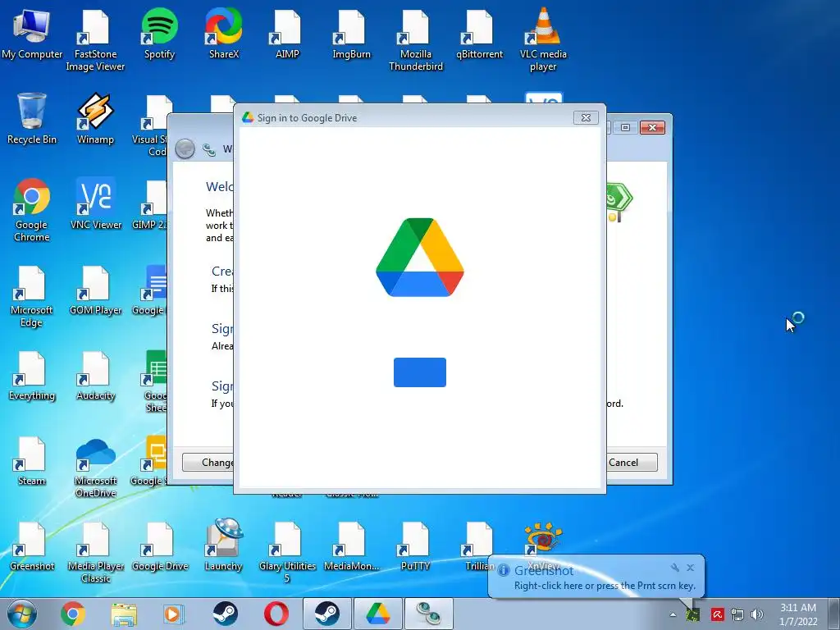Launch Winamp from the desktop
The width and height of the screenshot is (840, 630).
click(x=95, y=119)
